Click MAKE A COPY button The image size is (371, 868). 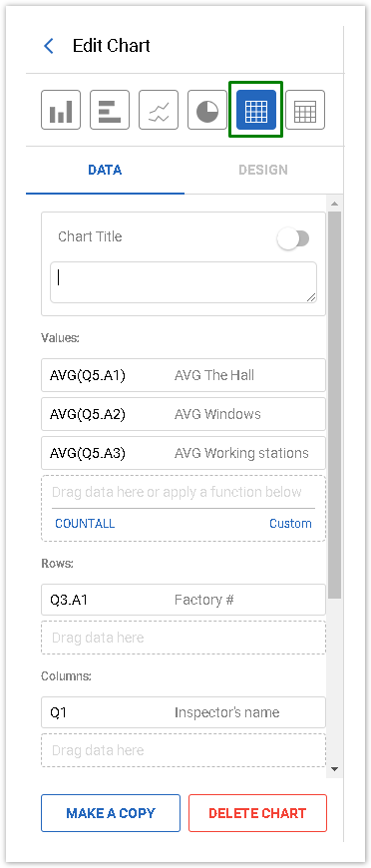tap(111, 813)
